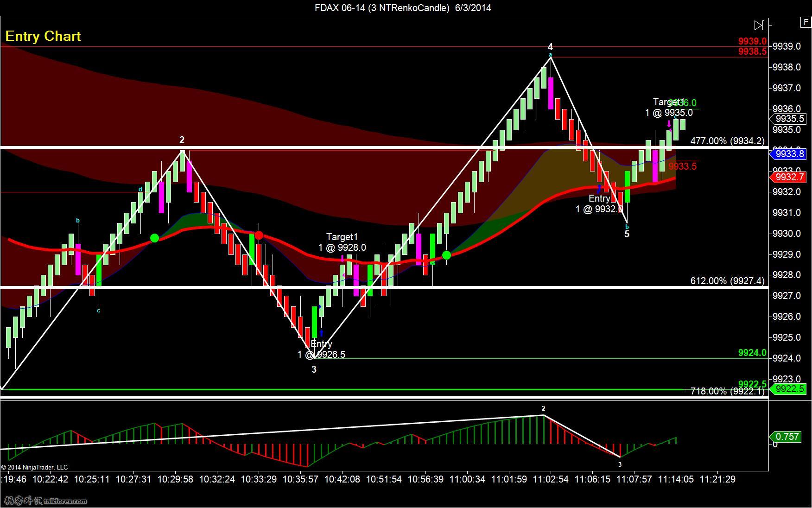Click the blue entry arrow above Entry 9926.5
Image resolution: width=812 pixels, height=508 pixels.
click(x=321, y=333)
